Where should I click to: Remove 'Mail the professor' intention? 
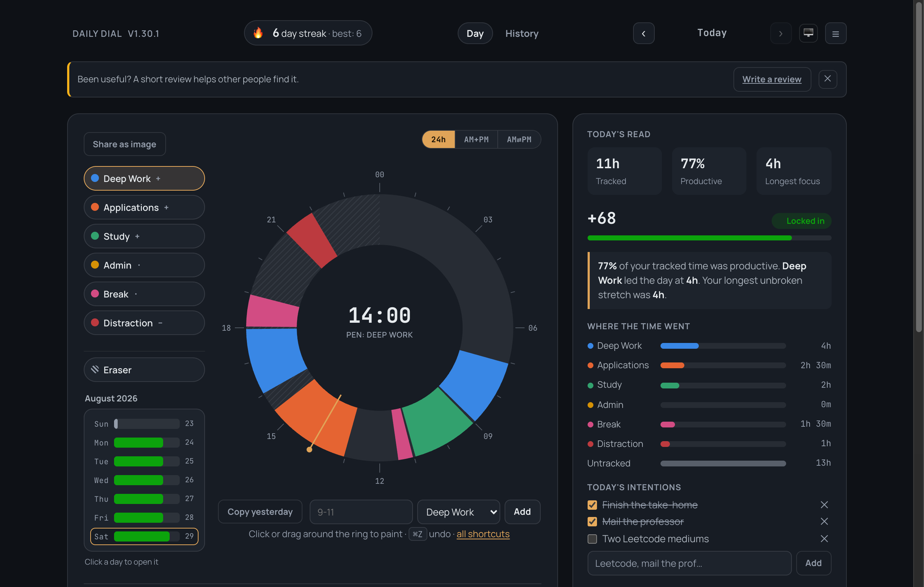pyautogui.click(x=824, y=521)
